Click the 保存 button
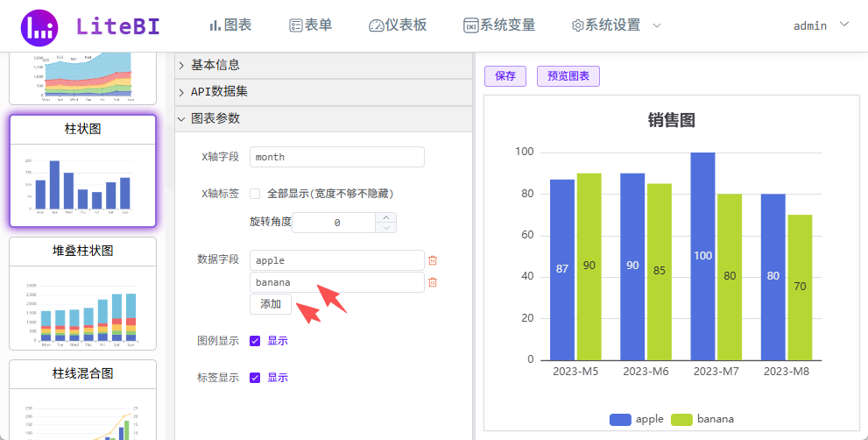868x440 pixels. click(x=505, y=76)
